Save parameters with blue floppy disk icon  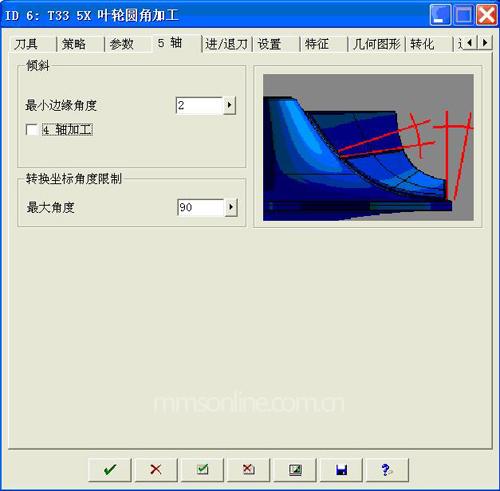341,470
